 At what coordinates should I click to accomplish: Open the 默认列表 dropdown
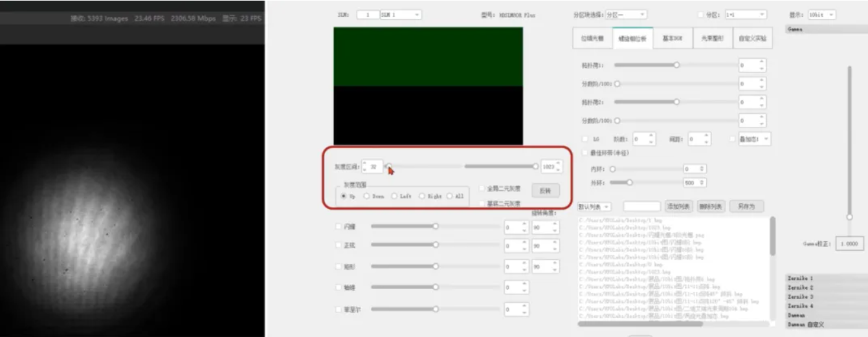(594, 206)
